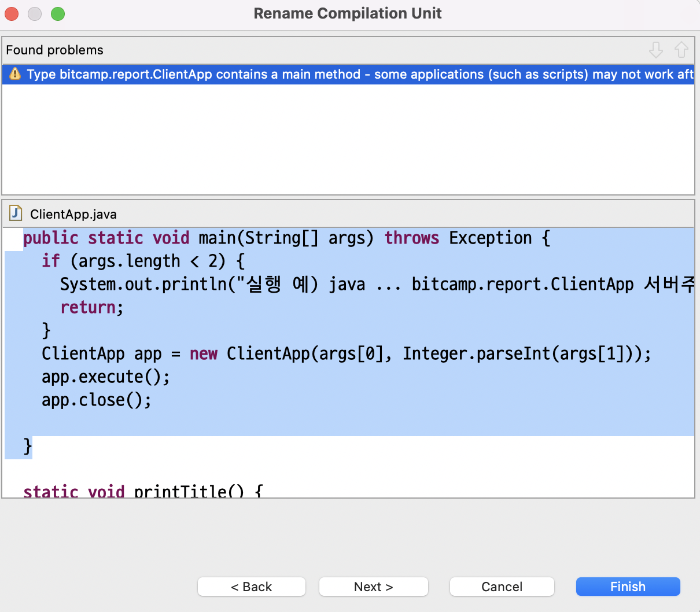The width and height of the screenshot is (700, 612).
Task: Click the 'static void printTitle() {' line
Action: point(143,491)
